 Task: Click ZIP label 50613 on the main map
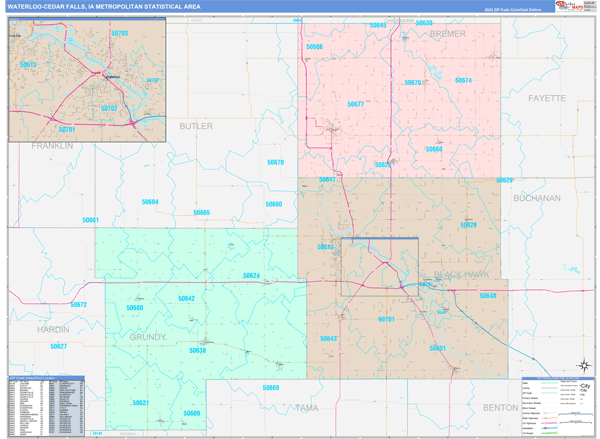[x=326, y=247]
